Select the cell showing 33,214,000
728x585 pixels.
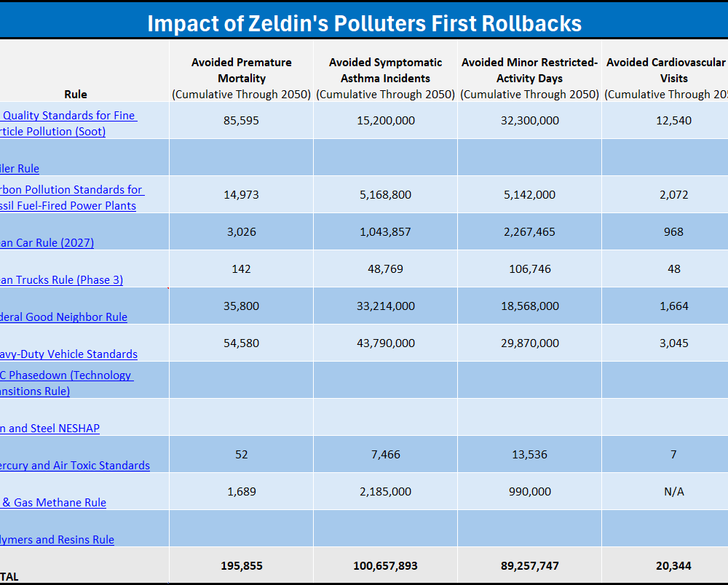pos(385,306)
